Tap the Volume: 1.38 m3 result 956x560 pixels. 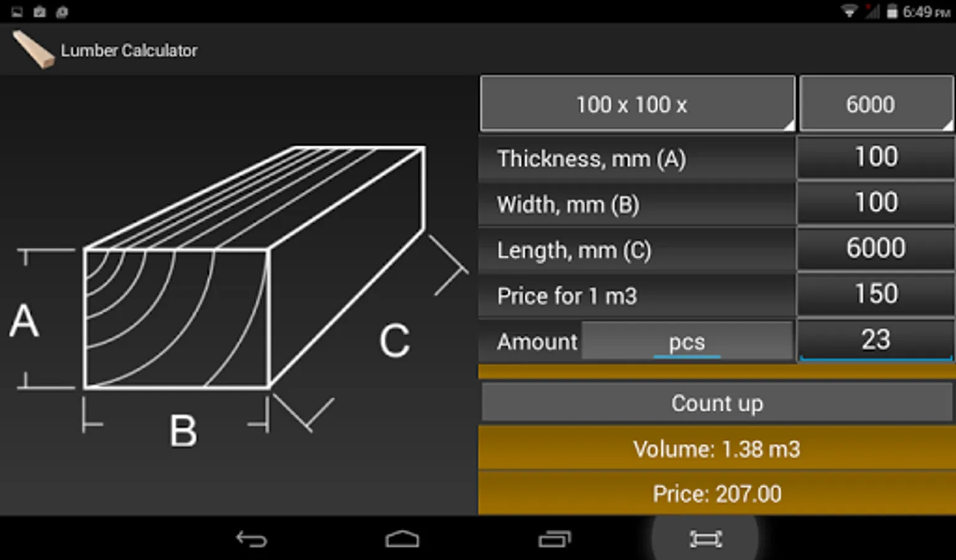pyautogui.click(x=717, y=449)
